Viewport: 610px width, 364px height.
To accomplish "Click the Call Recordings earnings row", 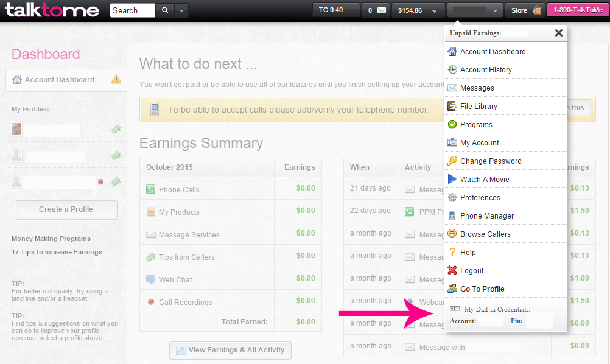I will click(x=231, y=301).
